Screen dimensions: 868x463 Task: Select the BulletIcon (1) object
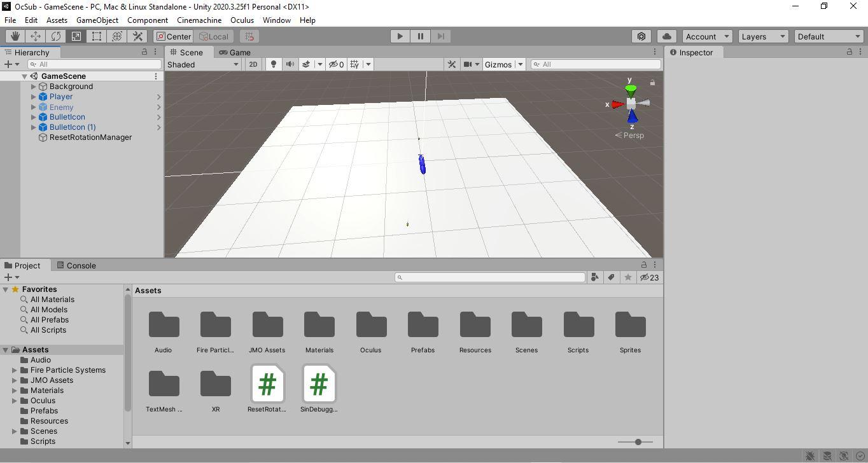(x=73, y=127)
